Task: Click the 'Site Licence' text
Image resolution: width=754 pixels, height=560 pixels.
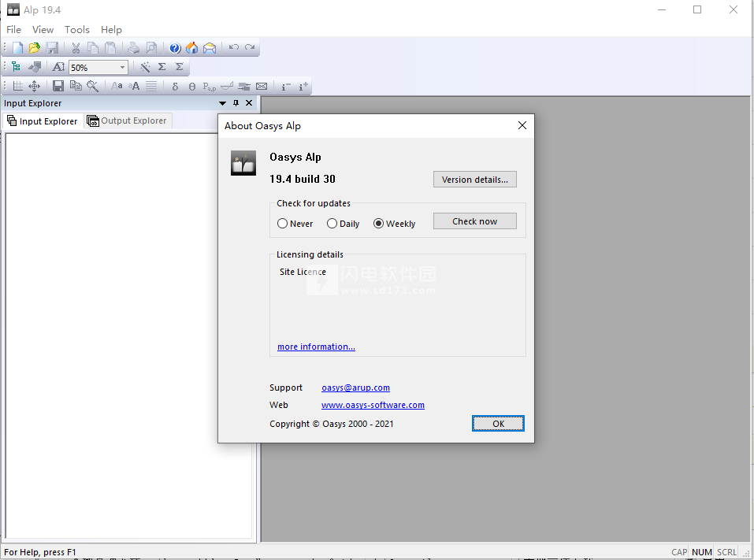Action: (x=303, y=272)
